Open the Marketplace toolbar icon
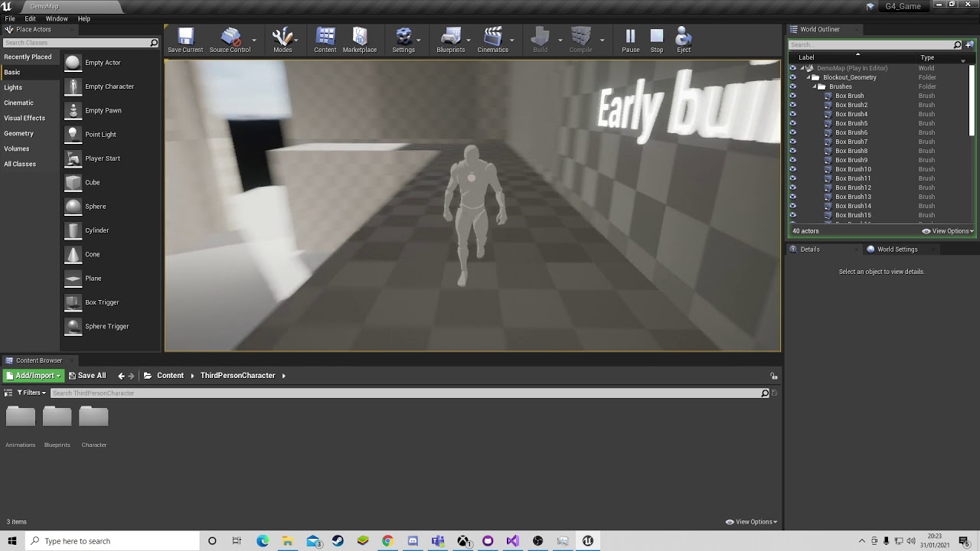Image resolution: width=980 pixels, height=551 pixels. 360,40
